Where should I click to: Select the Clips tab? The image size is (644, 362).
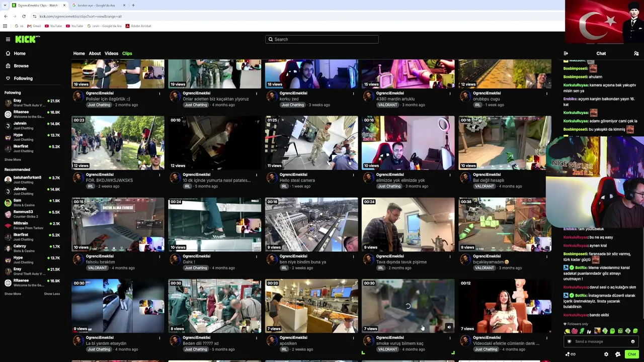pyautogui.click(x=127, y=53)
